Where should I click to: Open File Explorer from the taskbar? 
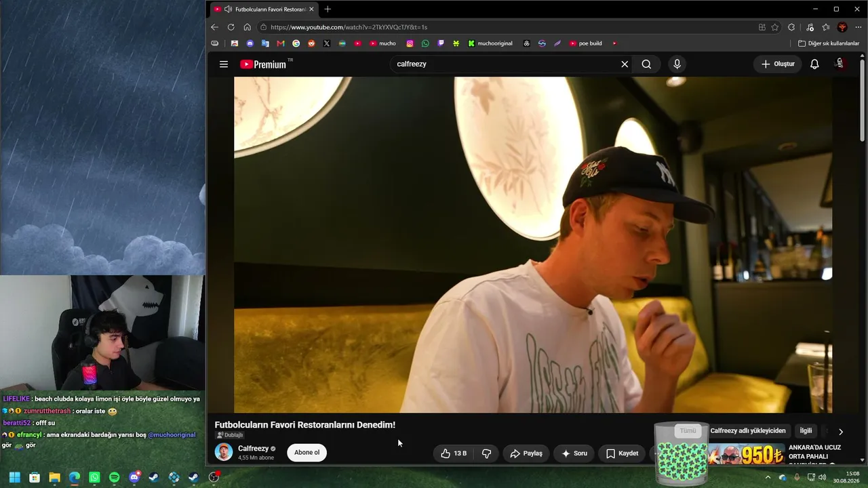pos(54,477)
